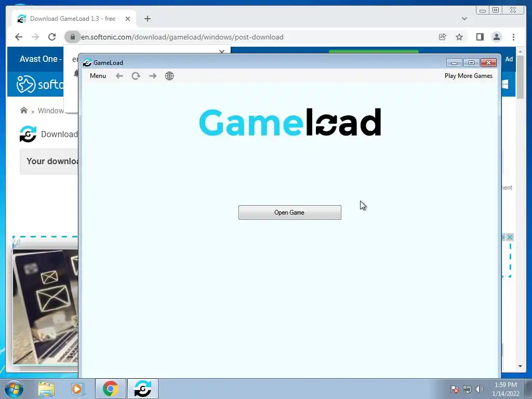Open the GameLoad Menu
The image size is (532, 399).
pos(98,76)
